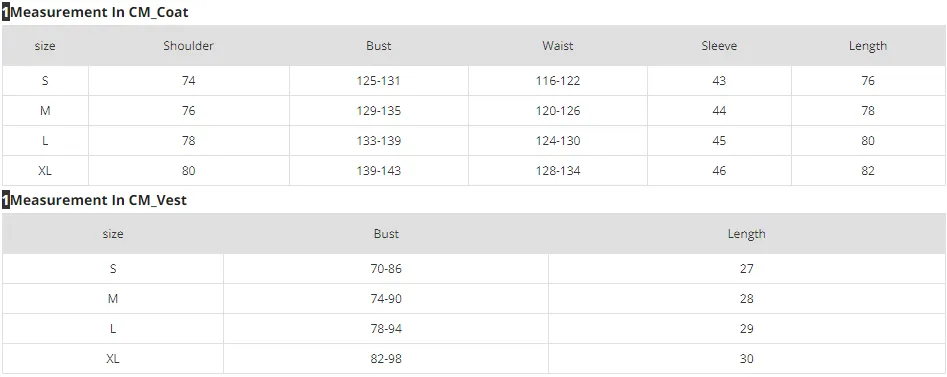Screen dimensions: 947x377
Task: Click the 120-126 waist value
Action: tap(557, 111)
